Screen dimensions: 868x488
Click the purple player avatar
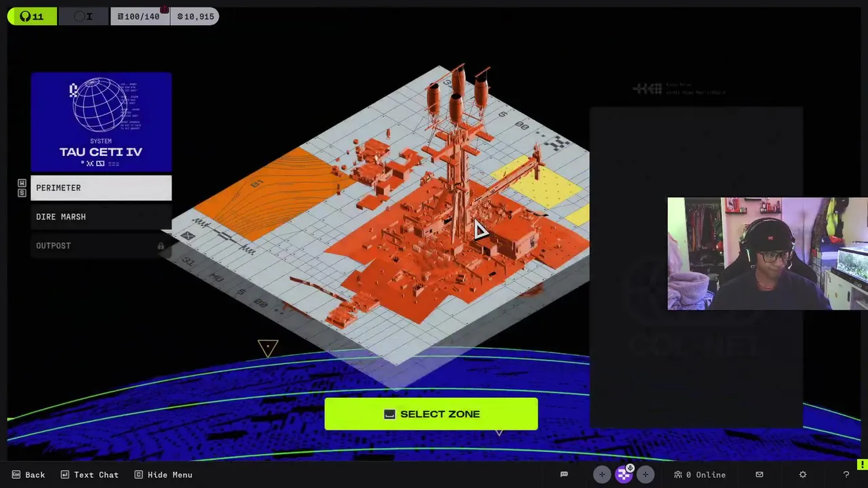point(623,474)
